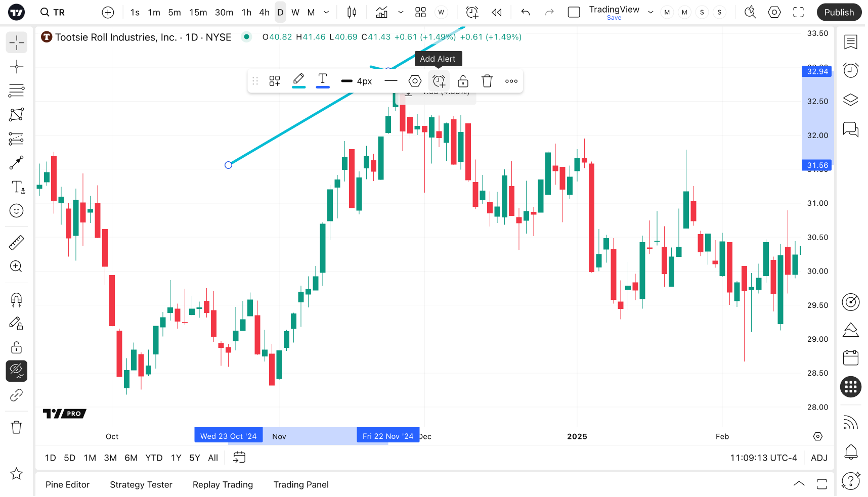
Task: Toggle stay in drawing mode
Action: click(17, 324)
